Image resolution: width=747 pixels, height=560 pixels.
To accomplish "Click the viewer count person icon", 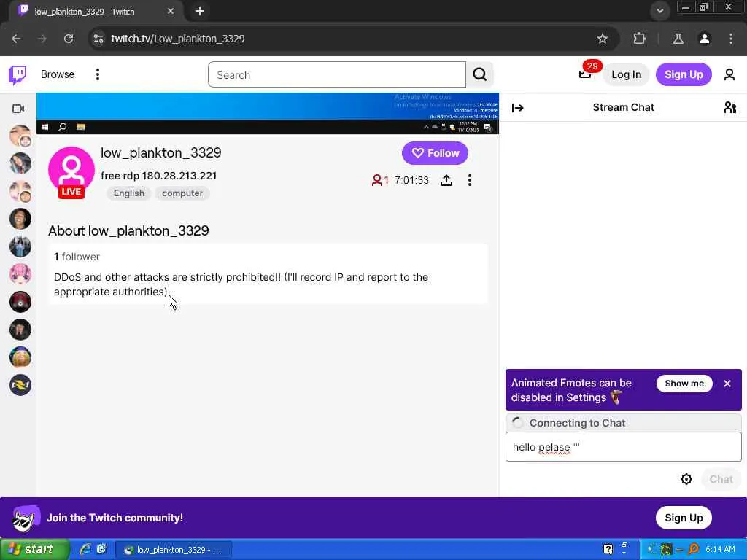I will [x=377, y=180].
